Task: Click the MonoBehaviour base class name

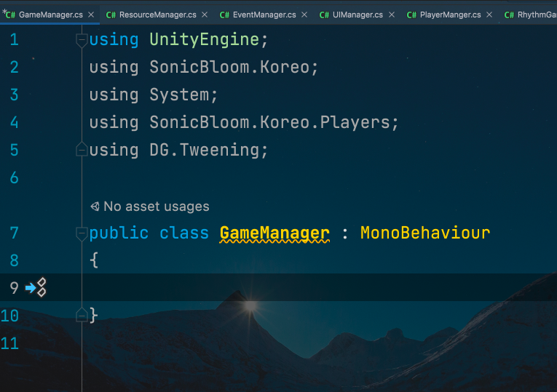Action: (x=425, y=233)
